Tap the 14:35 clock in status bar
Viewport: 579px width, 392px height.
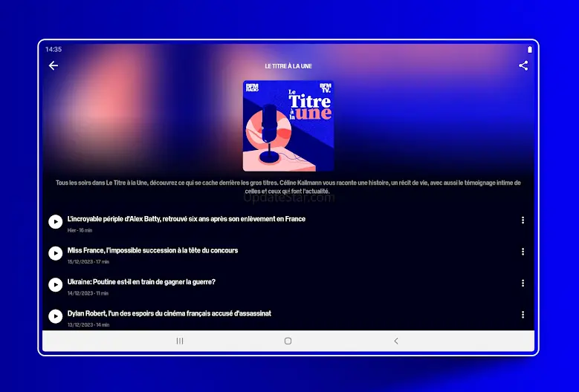coord(54,50)
